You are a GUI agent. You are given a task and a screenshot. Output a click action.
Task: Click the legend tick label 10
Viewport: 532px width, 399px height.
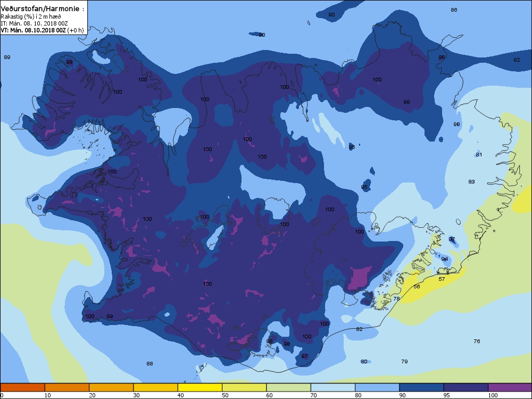(47, 395)
